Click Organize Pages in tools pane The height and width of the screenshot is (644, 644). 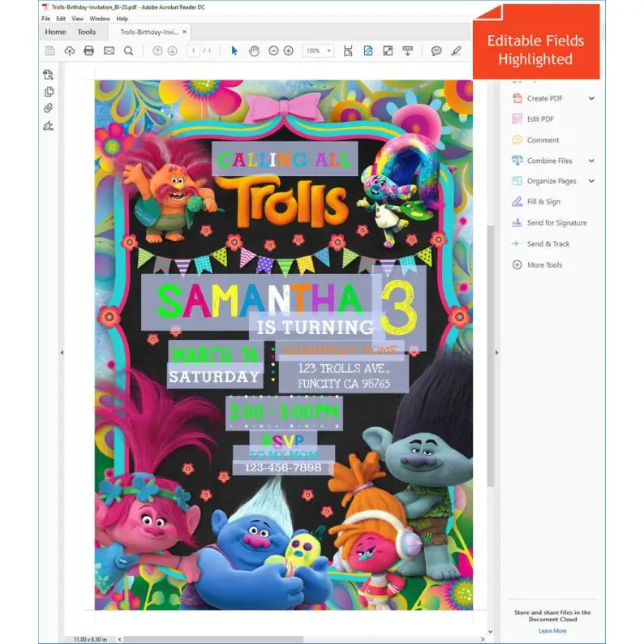coord(552,181)
